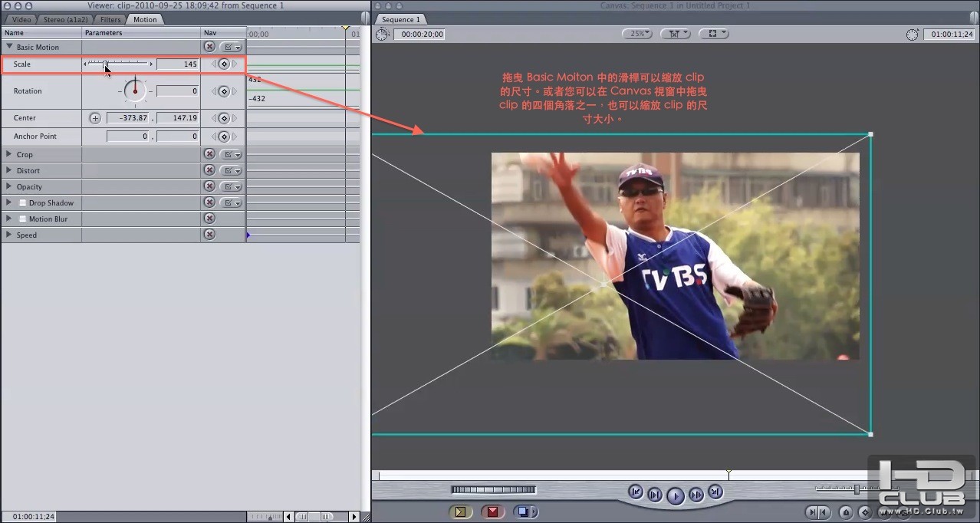Switch to the Video tab
The width and height of the screenshot is (980, 523).
point(21,19)
